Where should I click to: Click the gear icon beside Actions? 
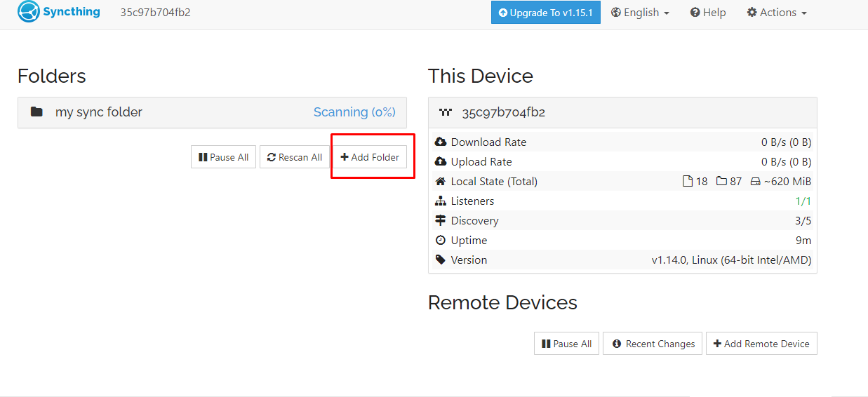[752, 12]
